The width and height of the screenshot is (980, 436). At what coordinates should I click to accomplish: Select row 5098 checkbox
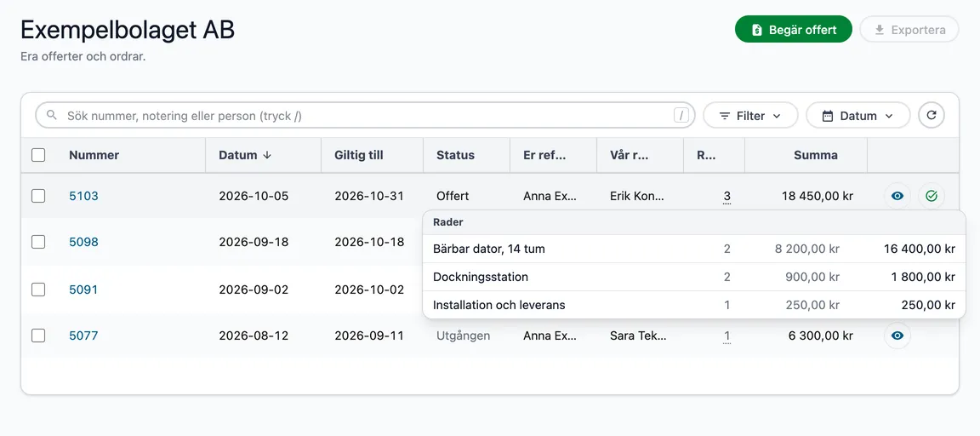[x=38, y=242]
